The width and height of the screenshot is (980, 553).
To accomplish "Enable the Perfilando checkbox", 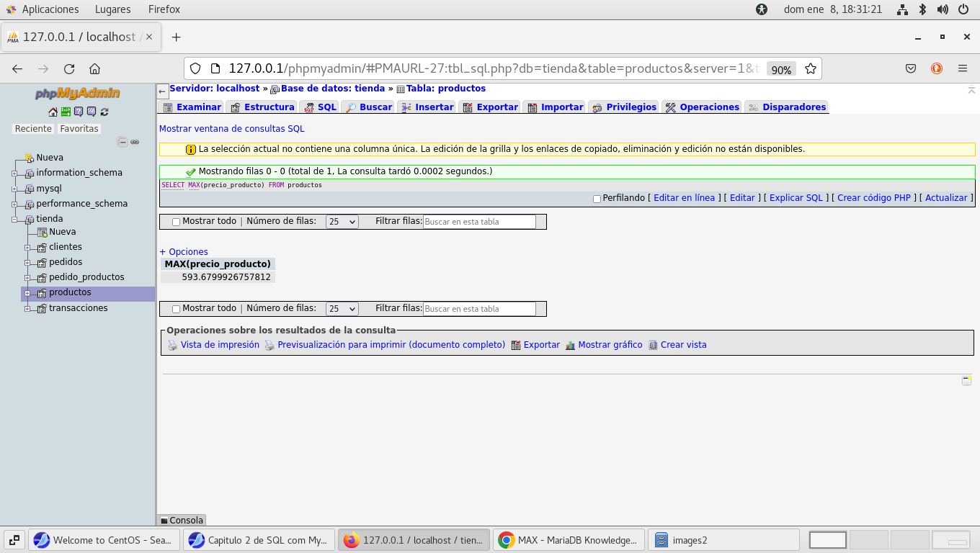I will 597,199.
